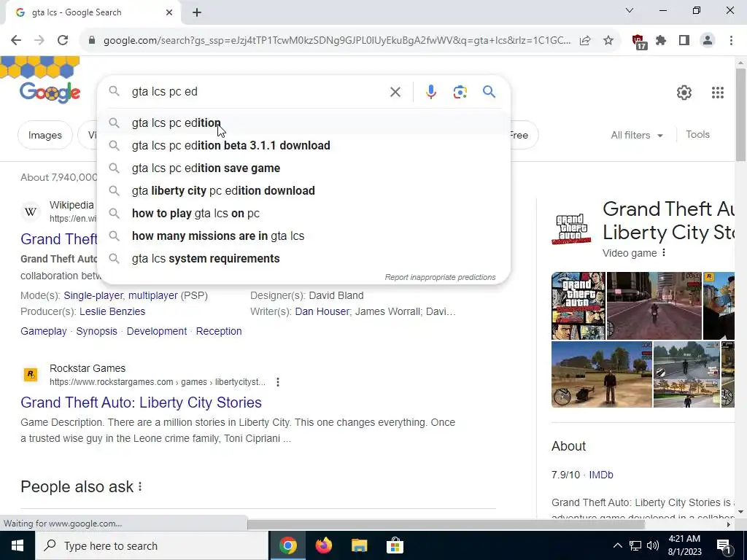Show hidden system tray icons

[617, 545]
